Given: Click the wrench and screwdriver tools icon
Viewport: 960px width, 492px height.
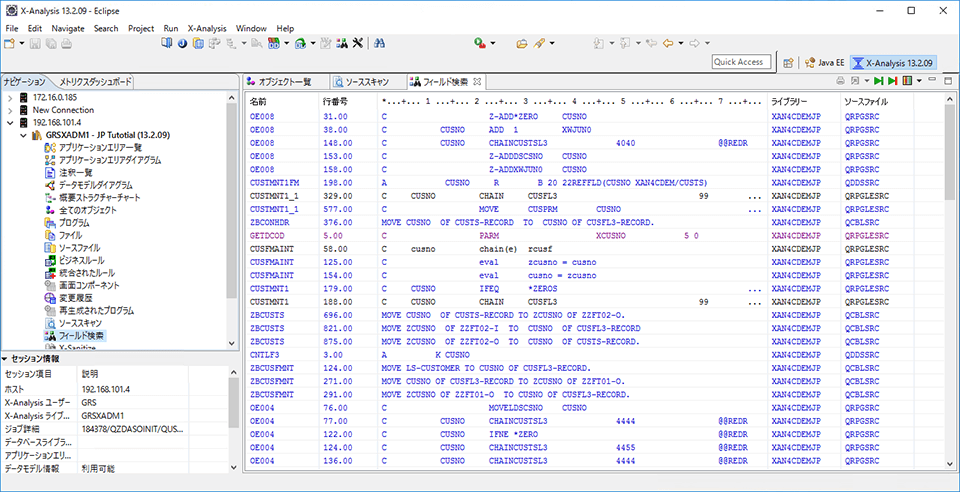Looking at the screenshot, I should pos(359,43).
